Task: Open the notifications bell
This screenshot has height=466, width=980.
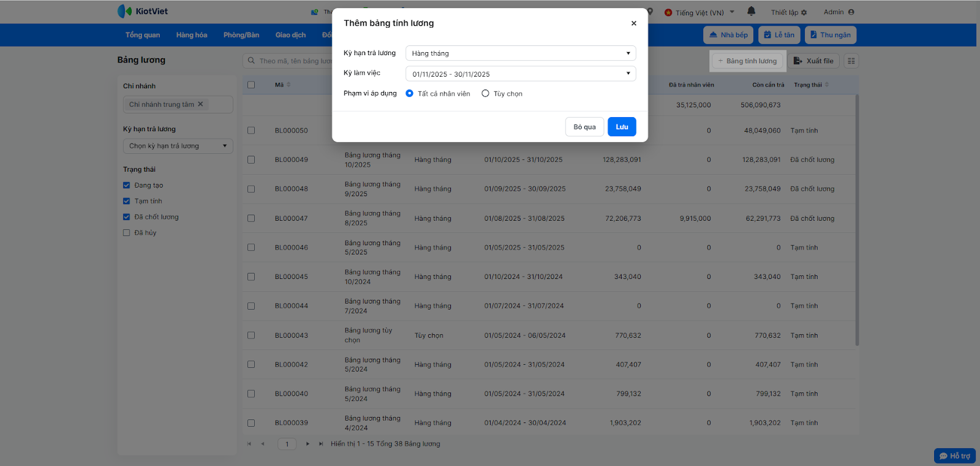Action: pyautogui.click(x=751, y=12)
